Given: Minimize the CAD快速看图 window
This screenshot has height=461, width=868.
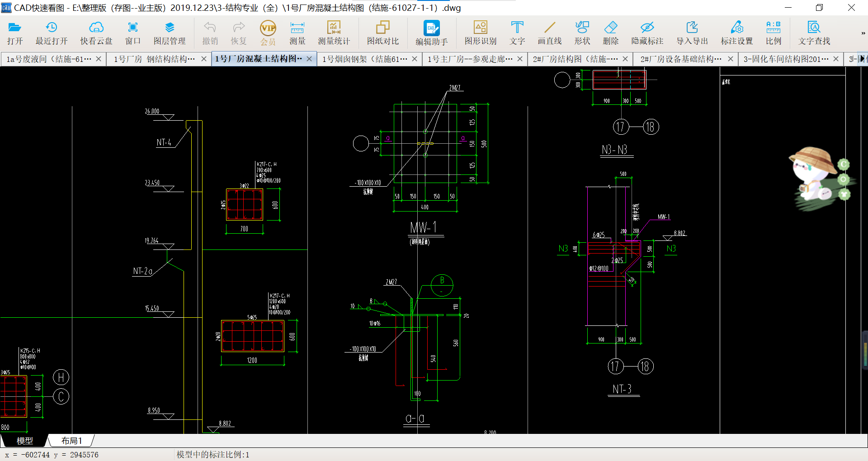Looking at the screenshot, I should tap(788, 8).
